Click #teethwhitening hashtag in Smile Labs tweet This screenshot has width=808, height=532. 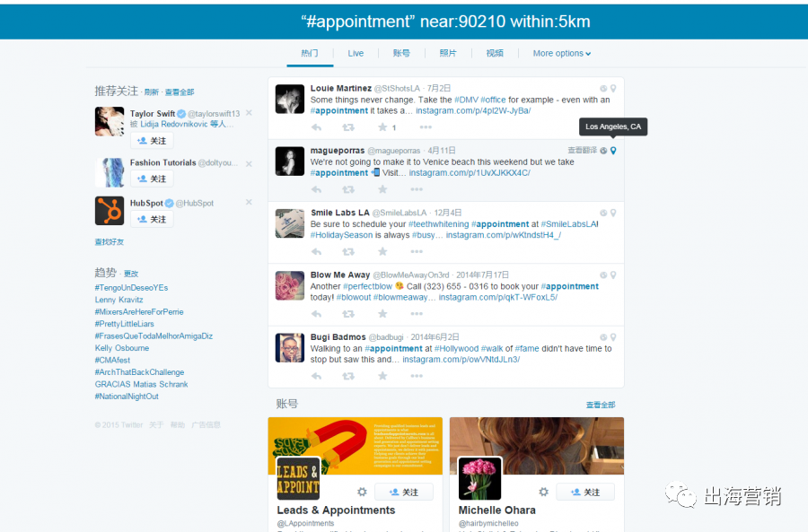[x=438, y=224]
